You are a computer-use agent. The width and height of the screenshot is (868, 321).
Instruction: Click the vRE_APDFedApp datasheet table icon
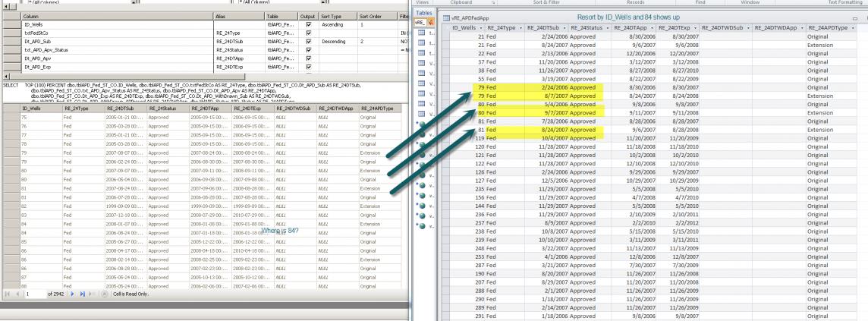[x=446, y=17]
